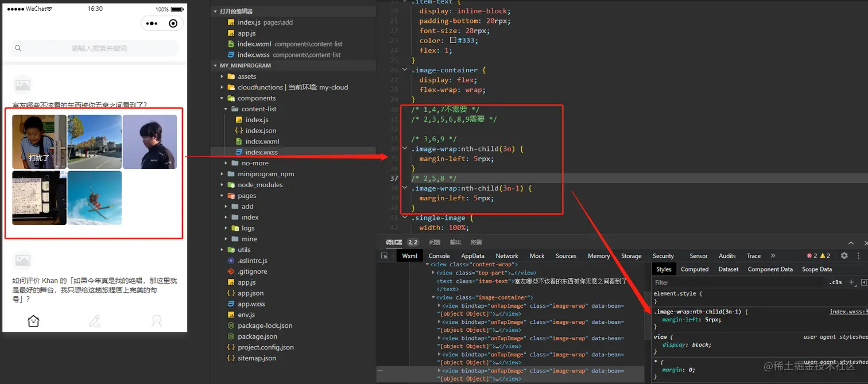868x384 pixels.
Task: Open sitemap.json file
Action: pos(257,358)
